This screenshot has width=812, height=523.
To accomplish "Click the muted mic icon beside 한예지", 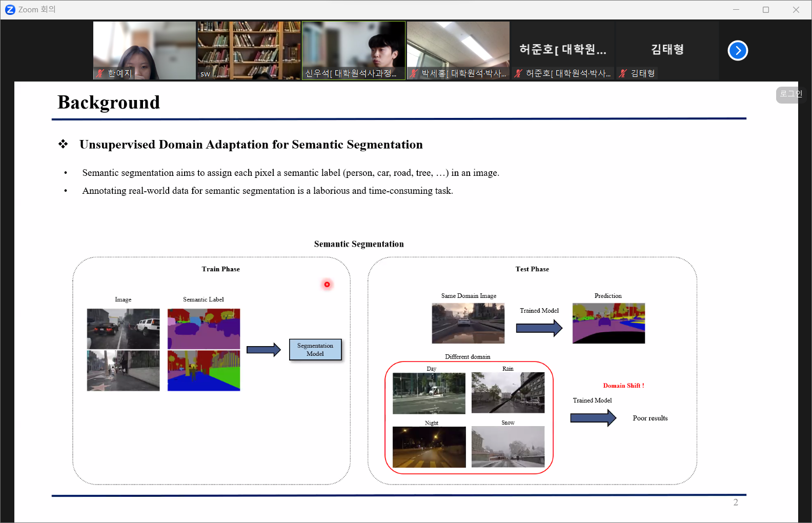I will (x=100, y=73).
